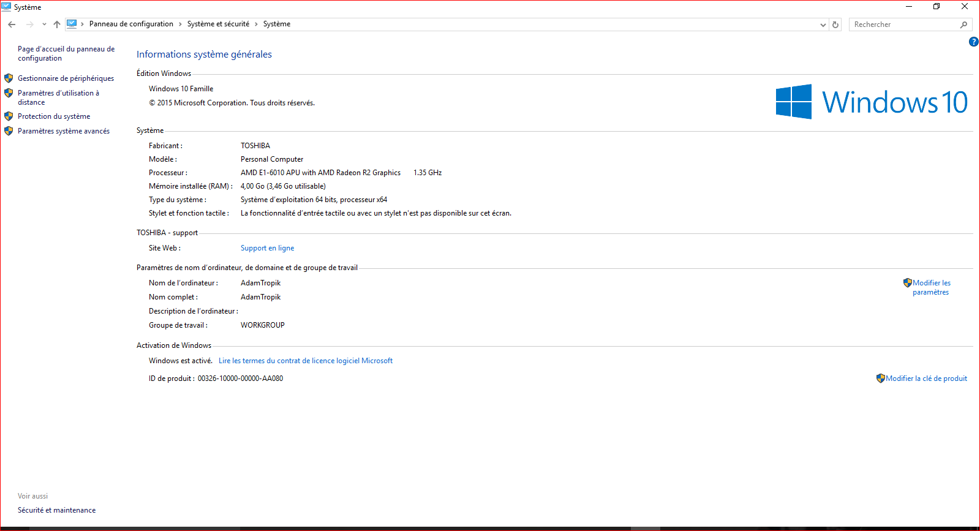Open Panneau de configuration breadcrumb
This screenshot has width=980, height=531.
click(x=131, y=24)
